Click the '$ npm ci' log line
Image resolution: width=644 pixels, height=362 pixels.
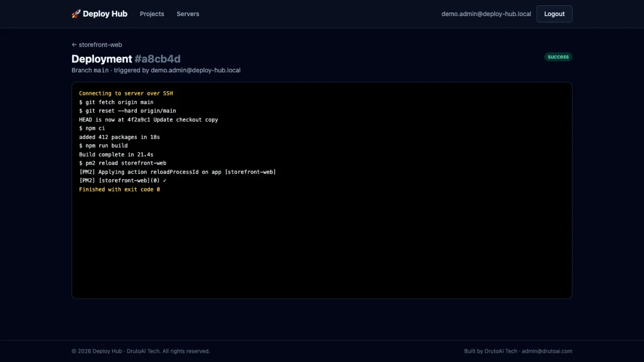(x=92, y=128)
